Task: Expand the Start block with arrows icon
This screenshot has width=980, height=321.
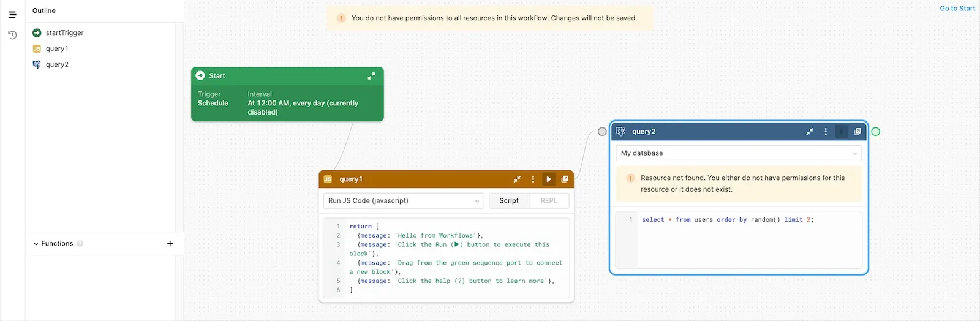Action: 371,76
